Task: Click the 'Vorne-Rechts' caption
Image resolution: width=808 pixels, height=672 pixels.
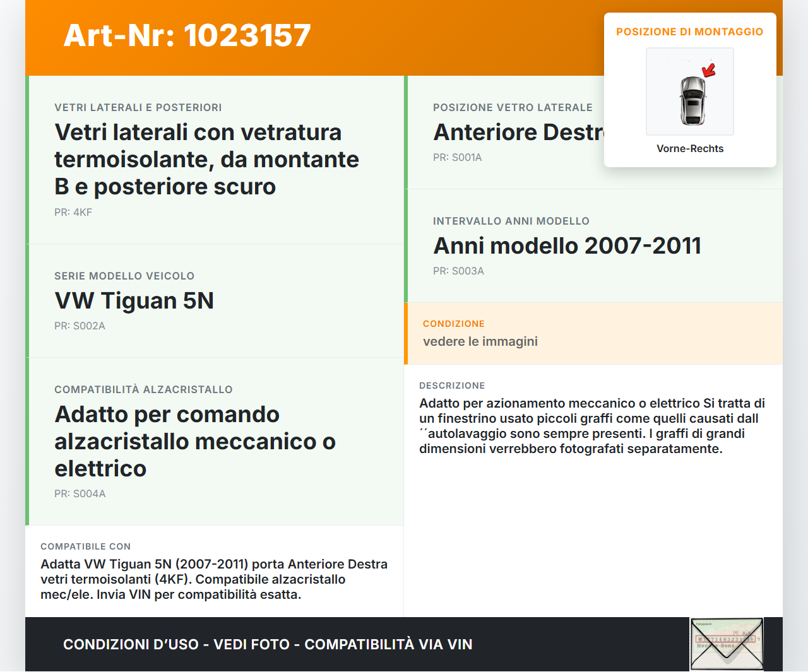Action: [x=689, y=149]
